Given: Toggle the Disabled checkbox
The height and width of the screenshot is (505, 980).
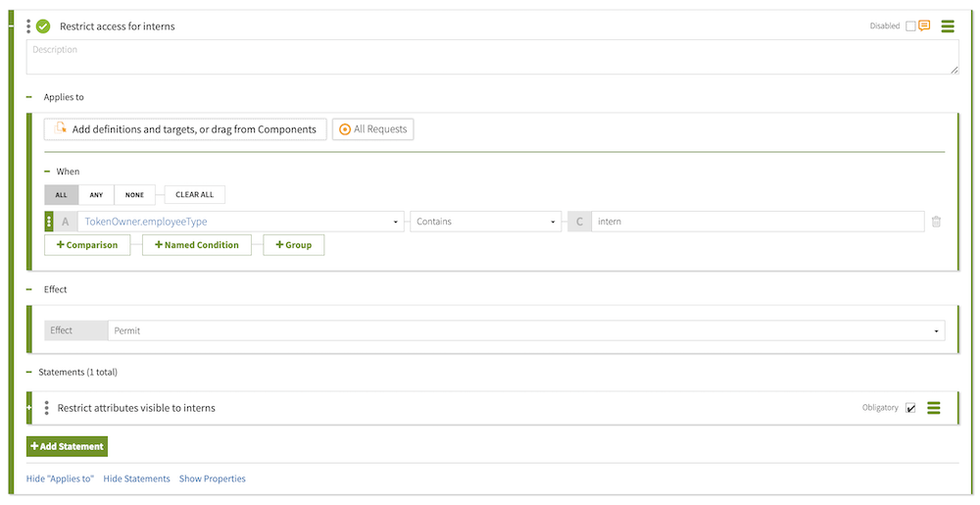Looking at the screenshot, I should click(x=910, y=26).
